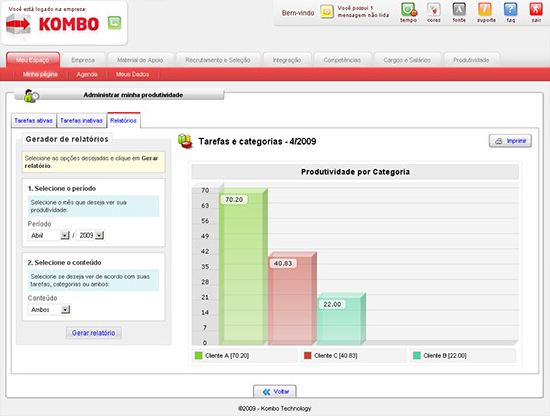This screenshot has height=416, width=550.
Task: Expand the month dropdown showing Abril
Action: coord(49,235)
